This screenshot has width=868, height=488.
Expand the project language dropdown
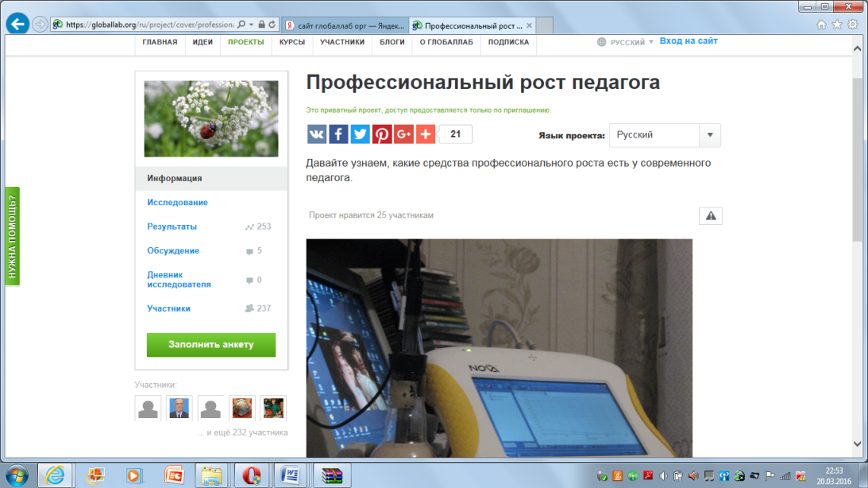click(709, 135)
